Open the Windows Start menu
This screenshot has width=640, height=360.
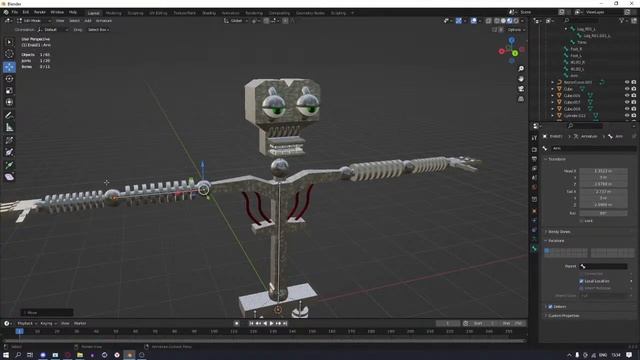tap(6, 355)
